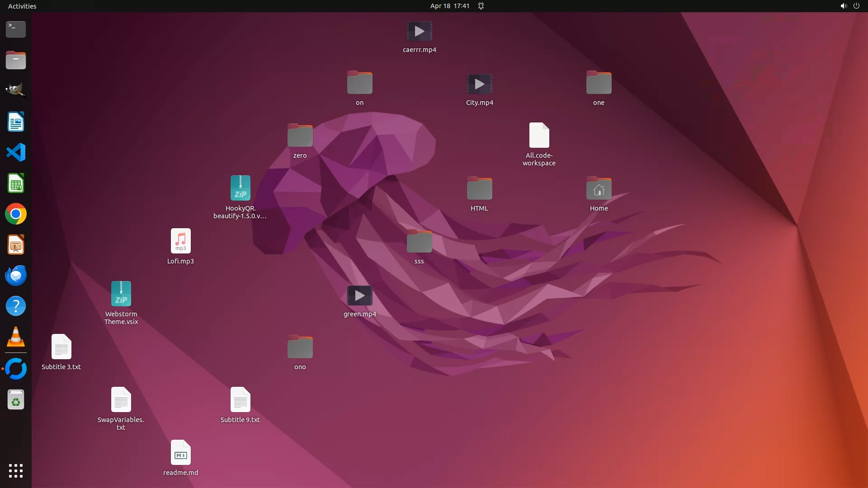Click the volume icon in top bar

click(x=843, y=6)
